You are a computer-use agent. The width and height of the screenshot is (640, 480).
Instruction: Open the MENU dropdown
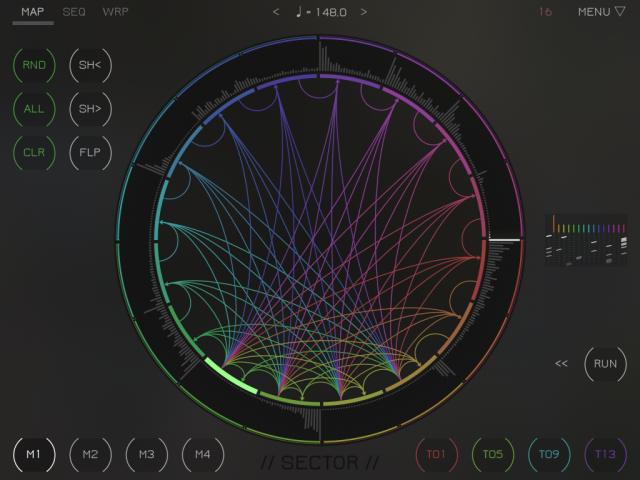601,12
